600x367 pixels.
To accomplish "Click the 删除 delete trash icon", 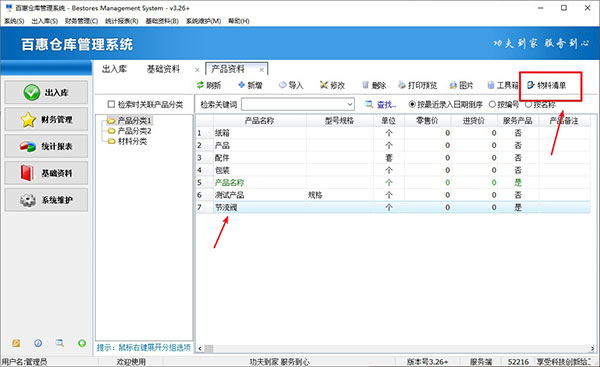I will [x=365, y=85].
